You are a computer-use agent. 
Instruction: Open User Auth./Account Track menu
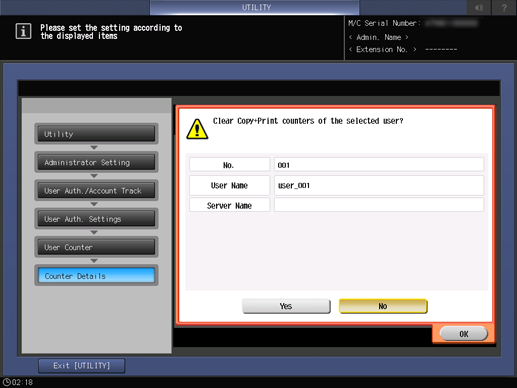(96, 191)
